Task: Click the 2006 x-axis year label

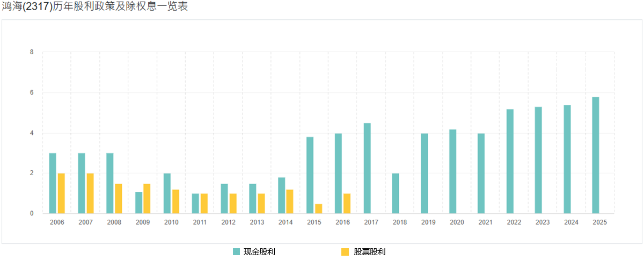Action: pos(57,222)
